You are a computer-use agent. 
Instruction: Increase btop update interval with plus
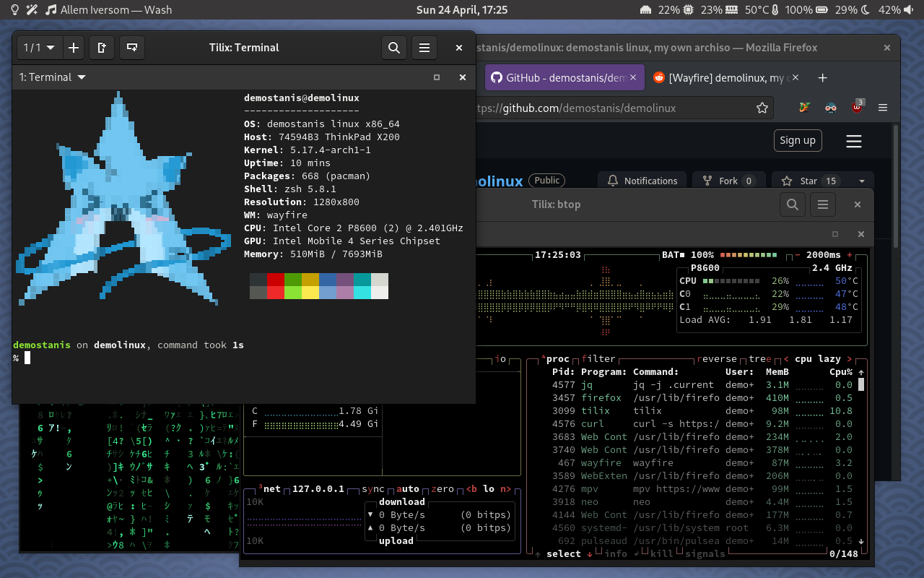[x=850, y=255]
